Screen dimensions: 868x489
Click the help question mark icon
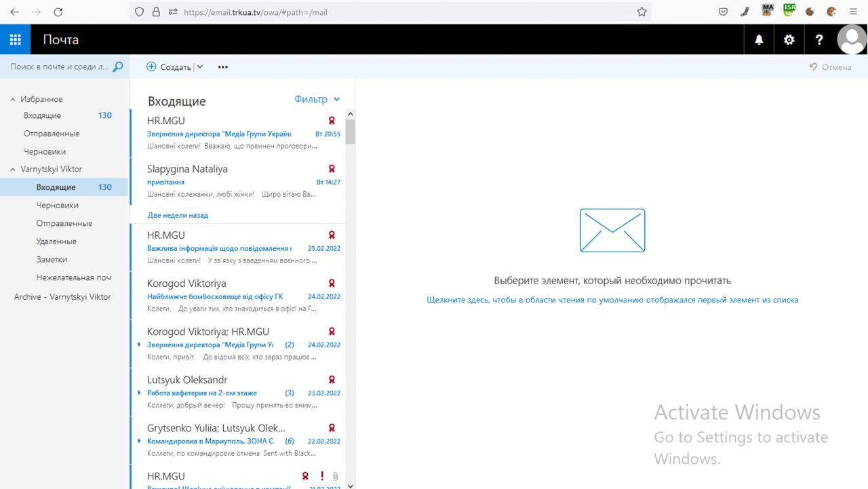[818, 39]
